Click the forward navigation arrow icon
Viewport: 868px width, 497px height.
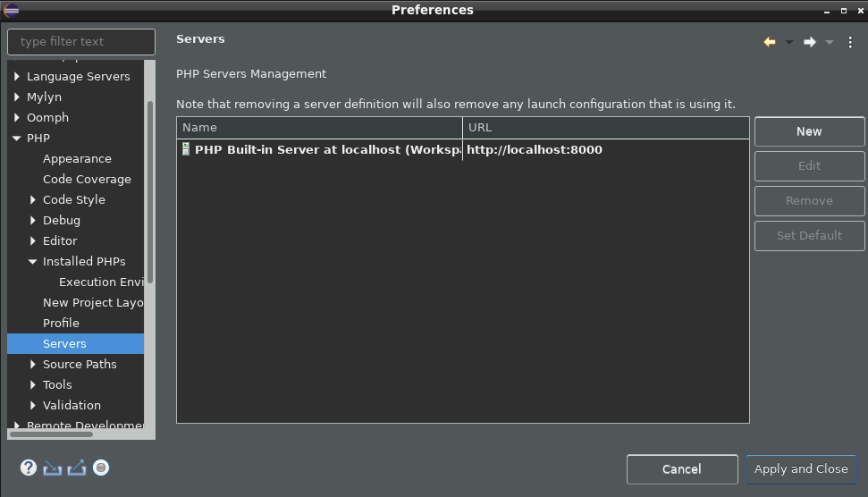[809, 42]
